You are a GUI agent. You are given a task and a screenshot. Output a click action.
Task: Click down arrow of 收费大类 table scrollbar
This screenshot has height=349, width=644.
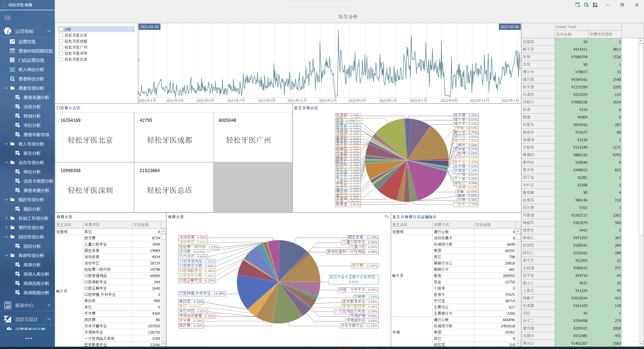tap(163, 344)
